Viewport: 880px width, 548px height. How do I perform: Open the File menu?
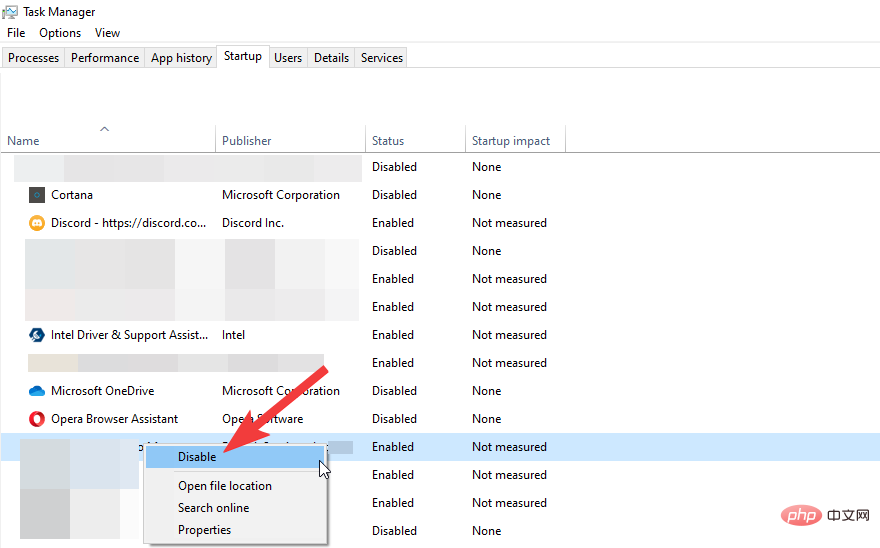click(x=16, y=33)
